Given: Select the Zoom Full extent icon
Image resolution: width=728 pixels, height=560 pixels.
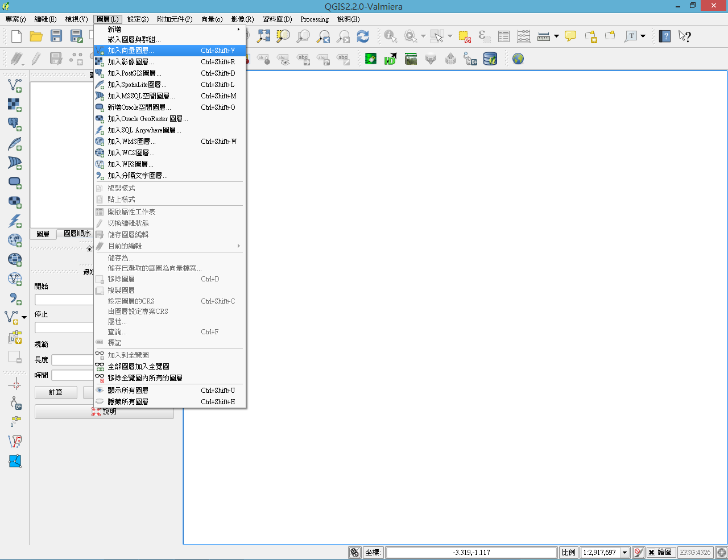Looking at the screenshot, I should click(x=263, y=36).
